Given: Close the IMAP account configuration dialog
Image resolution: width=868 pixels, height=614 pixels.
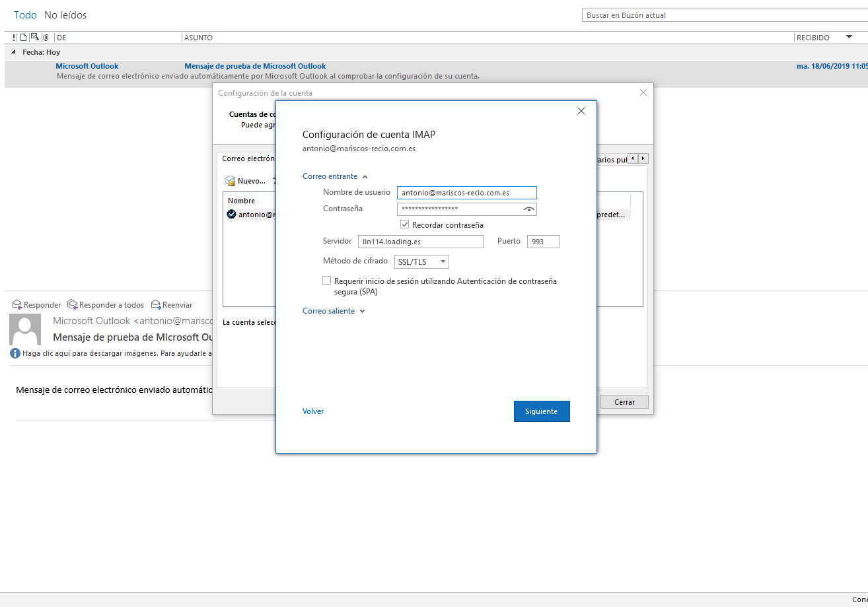Looking at the screenshot, I should coord(581,111).
